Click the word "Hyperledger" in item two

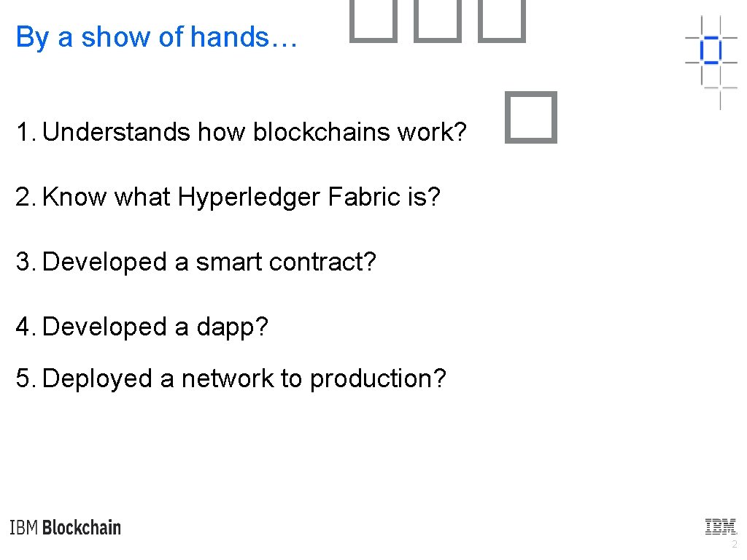(249, 198)
